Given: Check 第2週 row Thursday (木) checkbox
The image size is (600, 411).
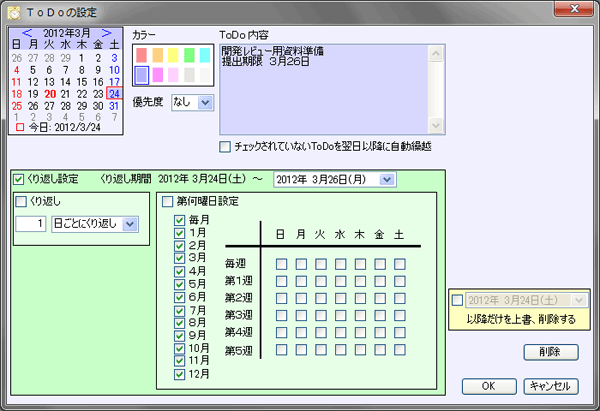Looking at the screenshot, I should pyautogui.click(x=360, y=298).
